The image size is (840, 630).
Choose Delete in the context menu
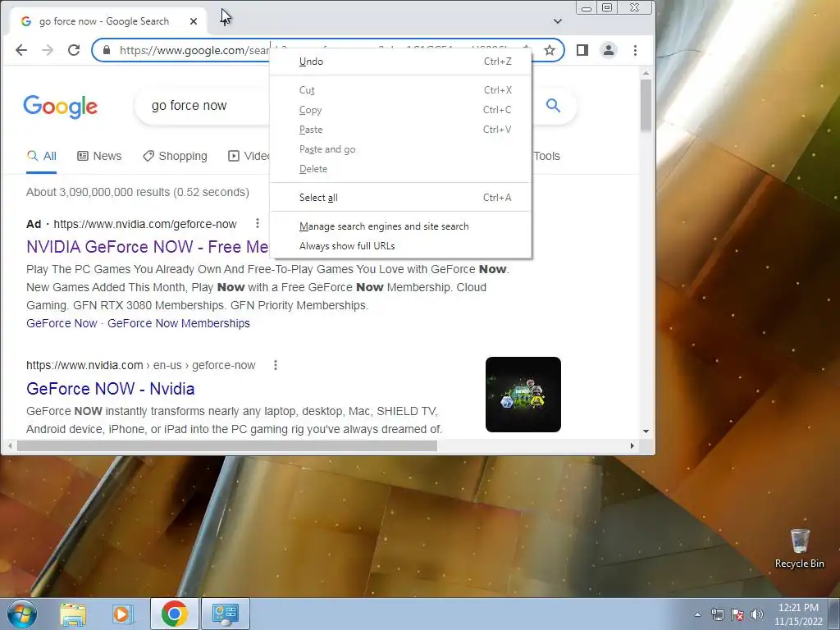400,169
